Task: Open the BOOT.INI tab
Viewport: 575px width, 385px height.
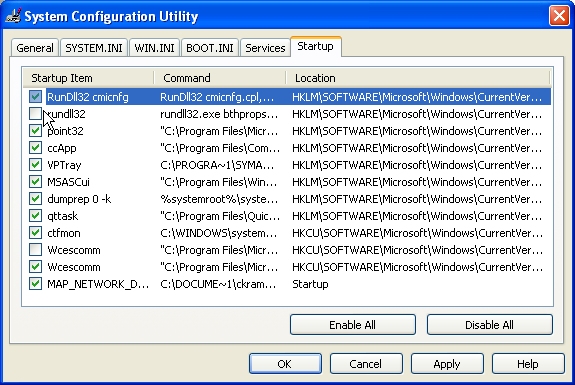Action: 209,48
